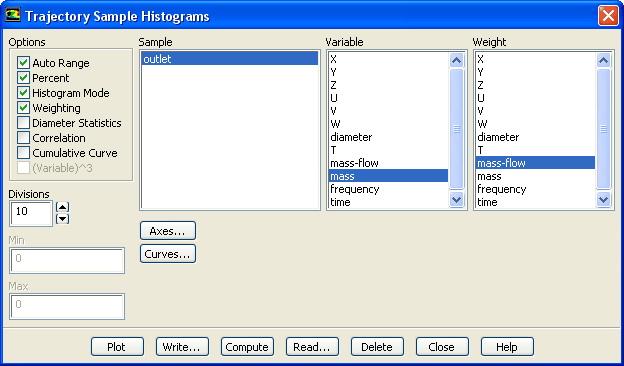Choose T in the Weight list
The width and height of the screenshot is (624, 366).
click(535, 150)
